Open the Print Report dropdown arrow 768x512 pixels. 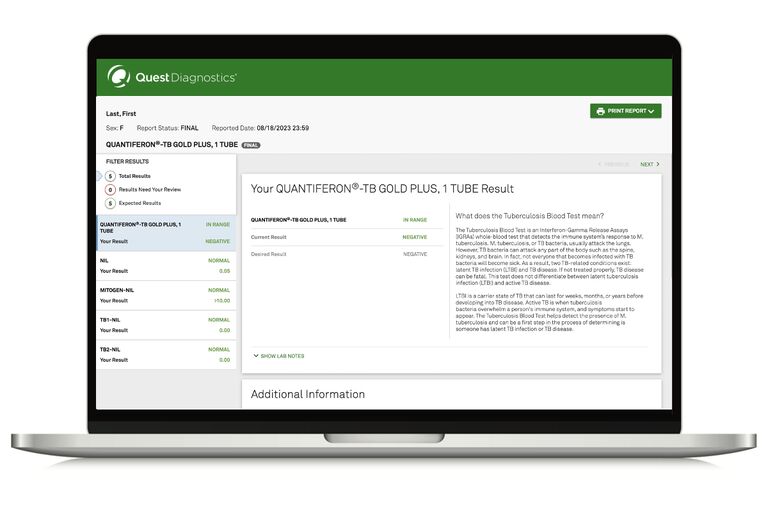coord(652,111)
